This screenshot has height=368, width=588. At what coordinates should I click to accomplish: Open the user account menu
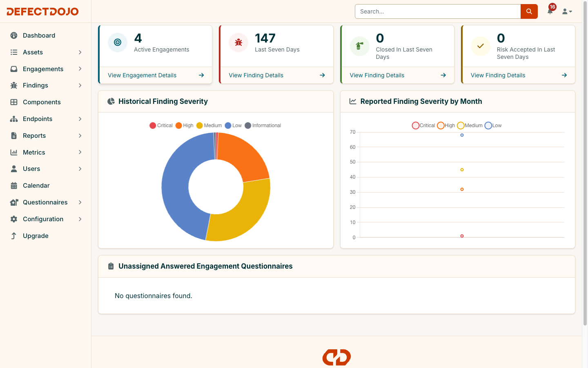coord(567,11)
